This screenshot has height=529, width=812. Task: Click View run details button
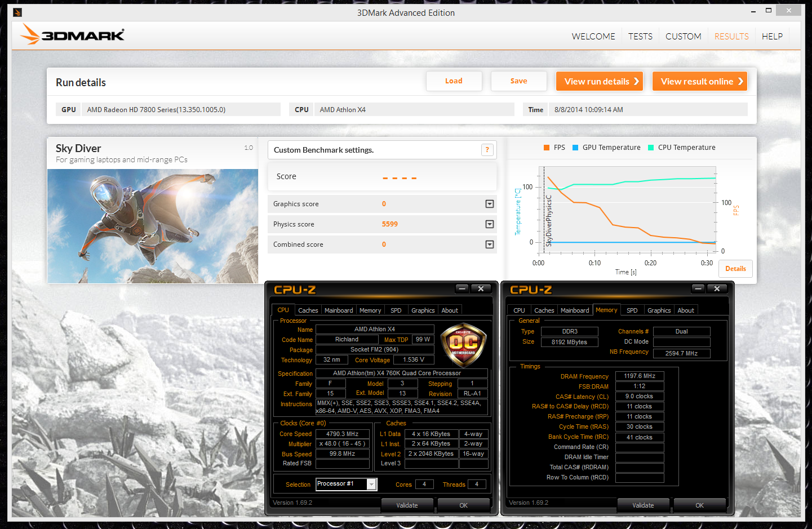click(600, 81)
